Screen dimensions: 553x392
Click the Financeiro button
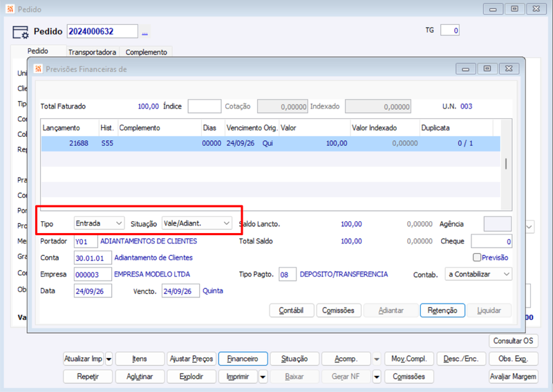pos(243,359)
